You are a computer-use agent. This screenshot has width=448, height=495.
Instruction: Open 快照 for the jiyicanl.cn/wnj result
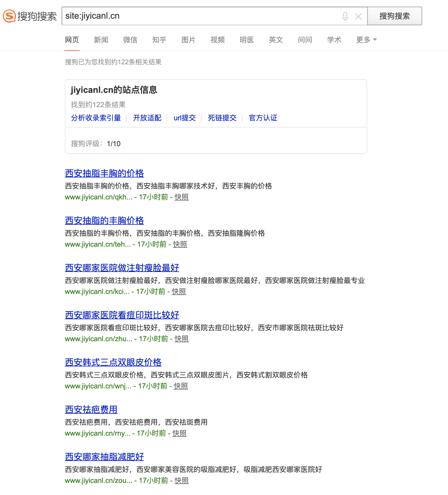181,386
